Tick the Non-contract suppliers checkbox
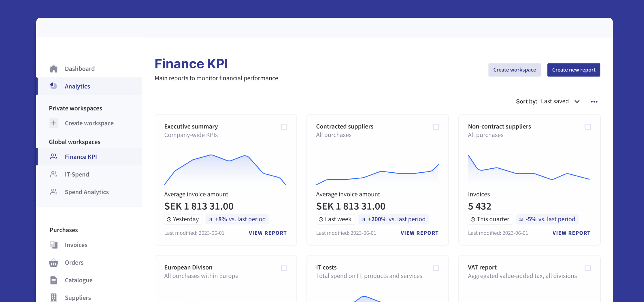Image resolution: width=644 pixels, height=302 pixels. [588, 127]
